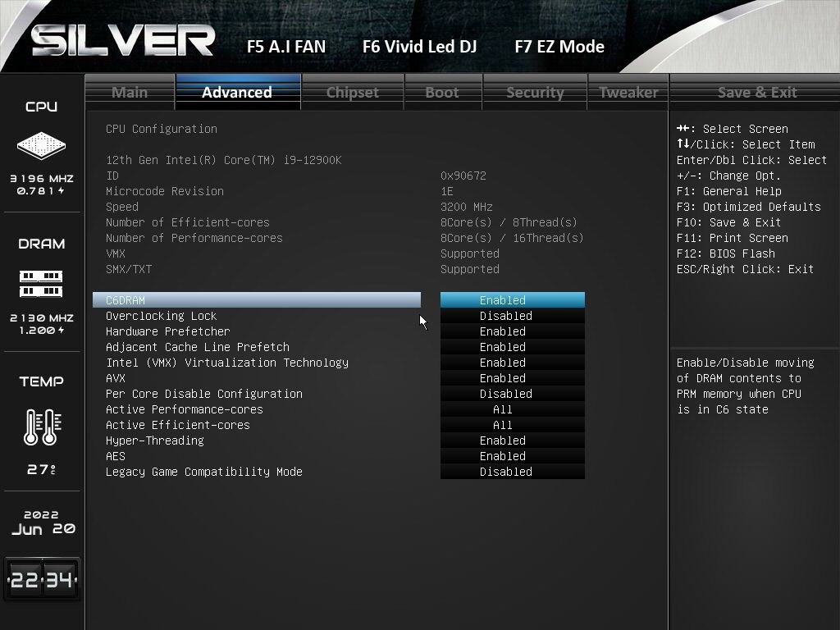
Task: Click the 22:34 flip clock display
Action: click(42, 579)
